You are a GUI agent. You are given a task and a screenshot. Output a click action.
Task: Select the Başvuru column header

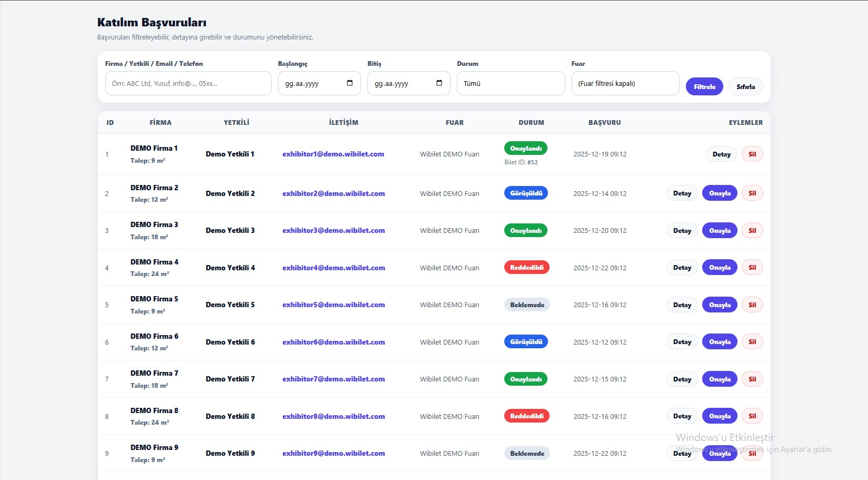coord(604,123)
